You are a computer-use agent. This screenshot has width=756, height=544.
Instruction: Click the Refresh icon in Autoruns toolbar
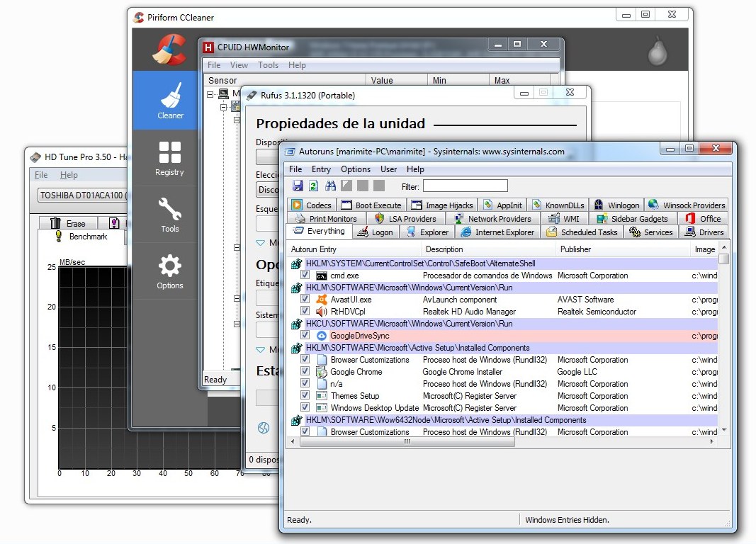[x=313, y=186]
